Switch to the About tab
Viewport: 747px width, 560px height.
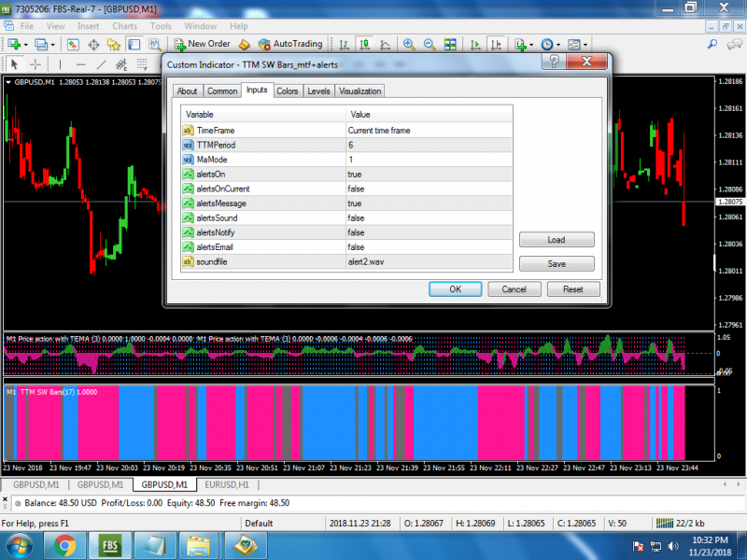pos(188,91)
